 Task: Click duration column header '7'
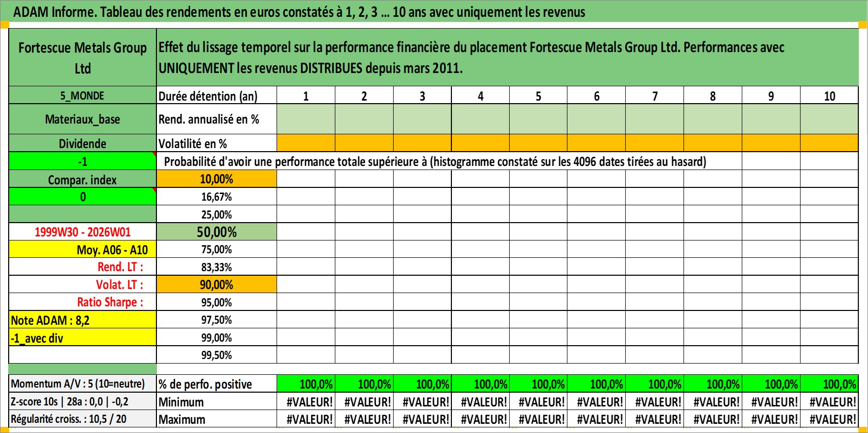[x=655, y=95]
